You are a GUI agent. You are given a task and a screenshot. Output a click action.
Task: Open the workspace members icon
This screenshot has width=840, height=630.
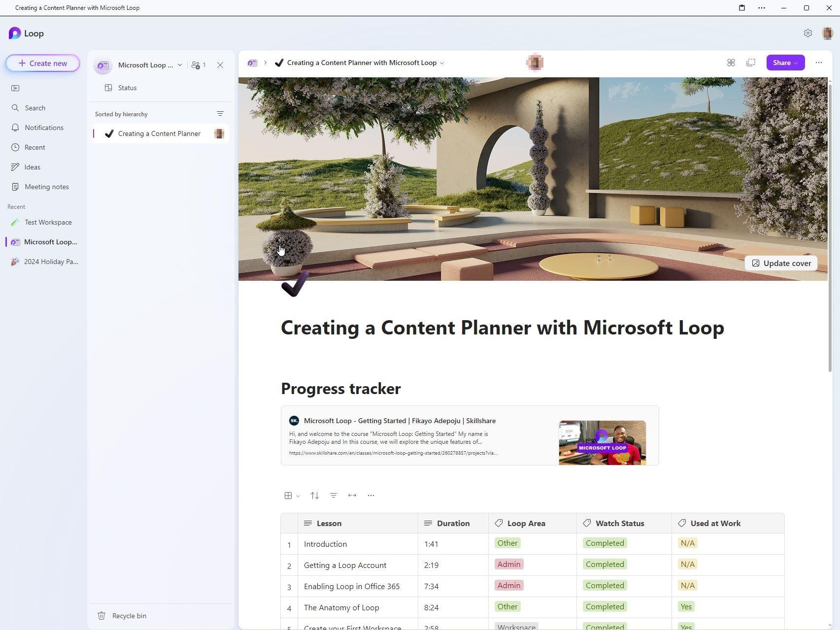[198, 65]
